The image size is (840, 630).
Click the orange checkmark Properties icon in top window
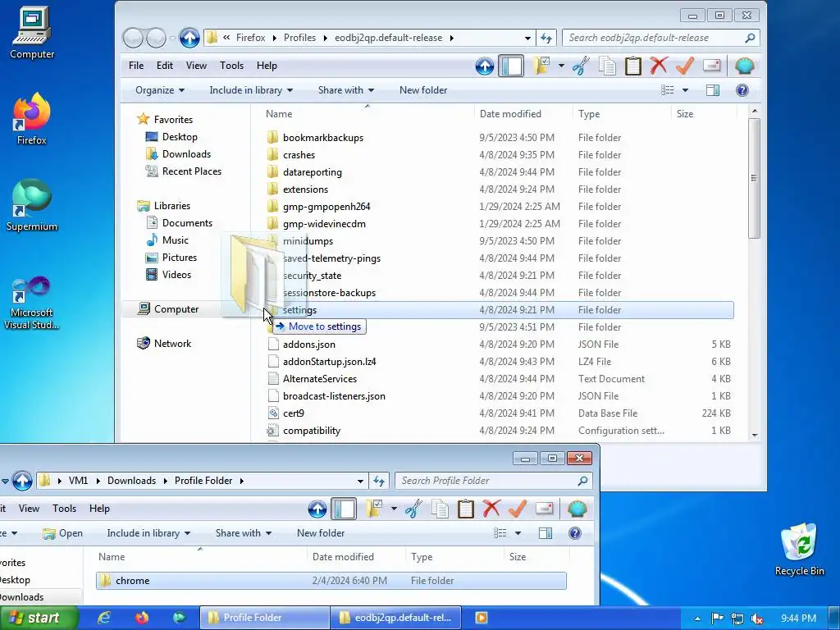685,66
